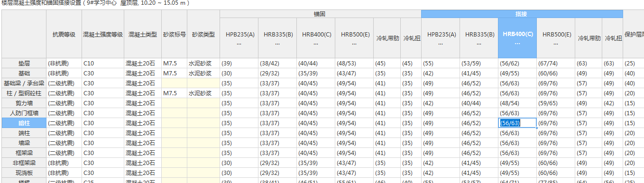Click HRB335(B) header under 搭接
The width and height of the screenshot is (644, 183).
click(479, 38)
